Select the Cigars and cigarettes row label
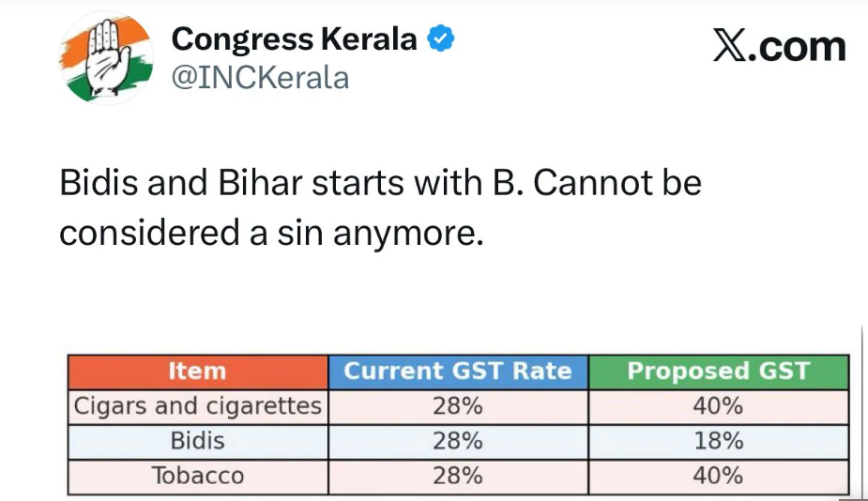The width and height of the screenshot is (868, 501). click(x=198, y=406)
